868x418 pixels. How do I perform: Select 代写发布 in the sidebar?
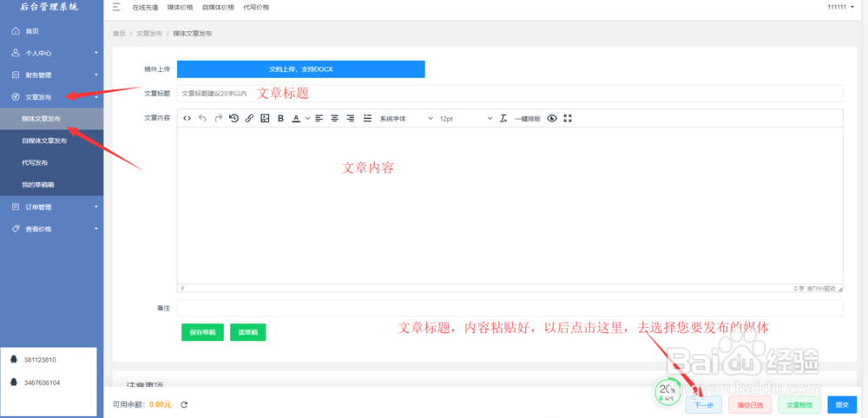(x=51, y=163)
